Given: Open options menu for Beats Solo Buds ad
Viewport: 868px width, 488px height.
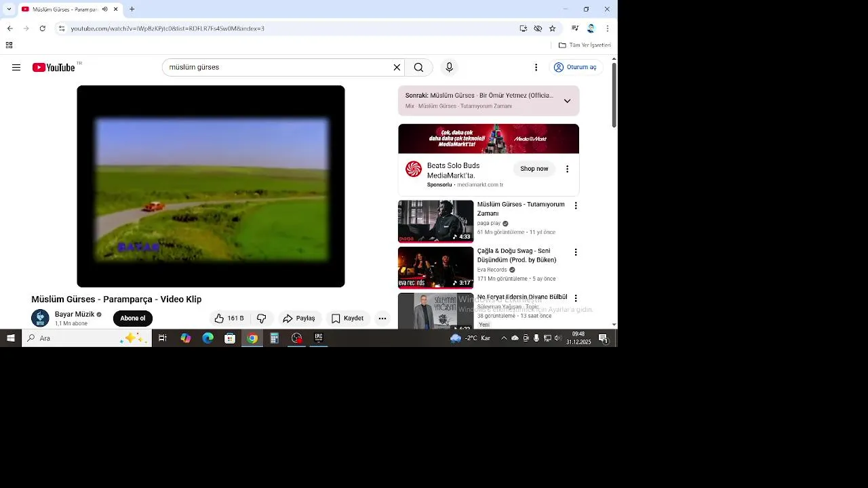Looking at the screenshot, I should (568, 169).
